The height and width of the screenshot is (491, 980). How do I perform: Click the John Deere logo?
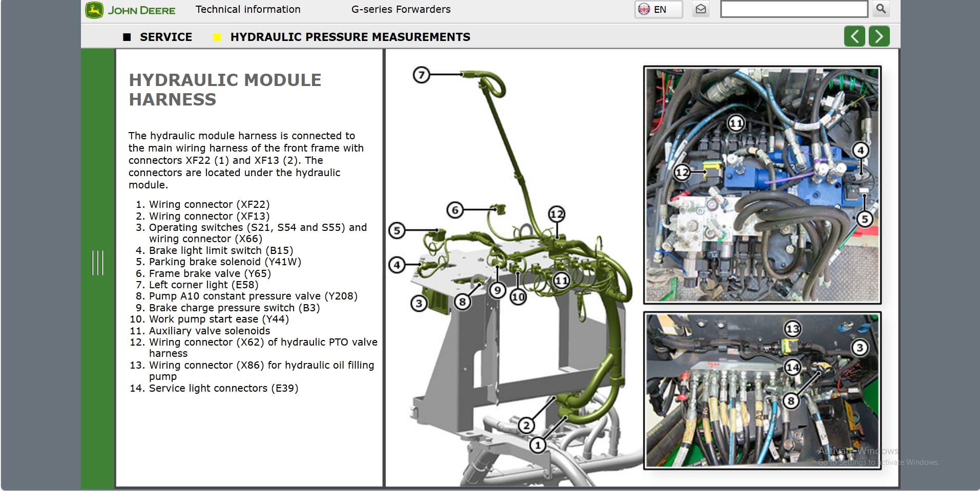(x=131, y=10)
